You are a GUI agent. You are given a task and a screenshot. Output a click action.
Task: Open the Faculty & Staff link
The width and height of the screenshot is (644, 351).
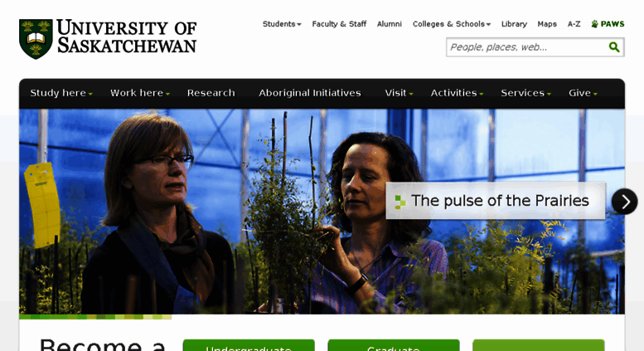click(339, 24)
